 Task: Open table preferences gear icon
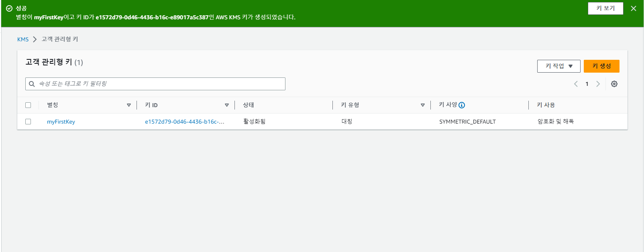(614, 84)
